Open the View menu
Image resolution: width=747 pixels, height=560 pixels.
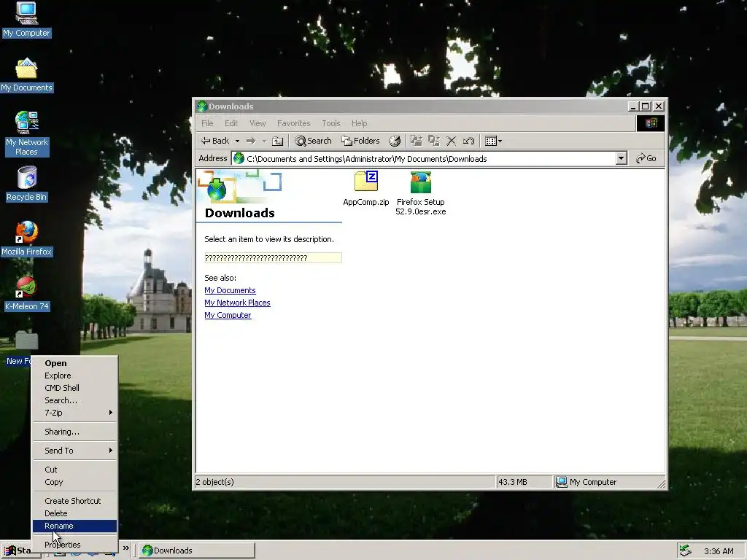tap(258, 123)
